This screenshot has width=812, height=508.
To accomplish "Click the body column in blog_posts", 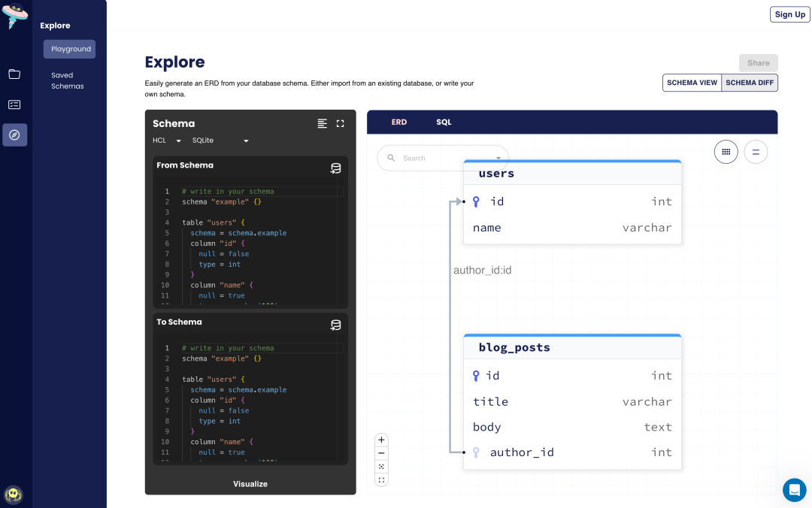I will [x=572, y=428].
